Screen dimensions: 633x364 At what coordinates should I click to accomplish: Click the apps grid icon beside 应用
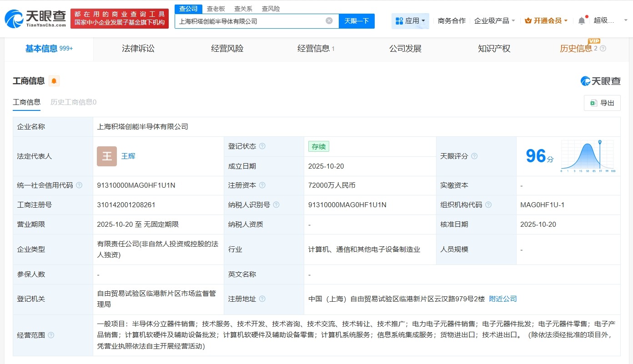point(400,21)
